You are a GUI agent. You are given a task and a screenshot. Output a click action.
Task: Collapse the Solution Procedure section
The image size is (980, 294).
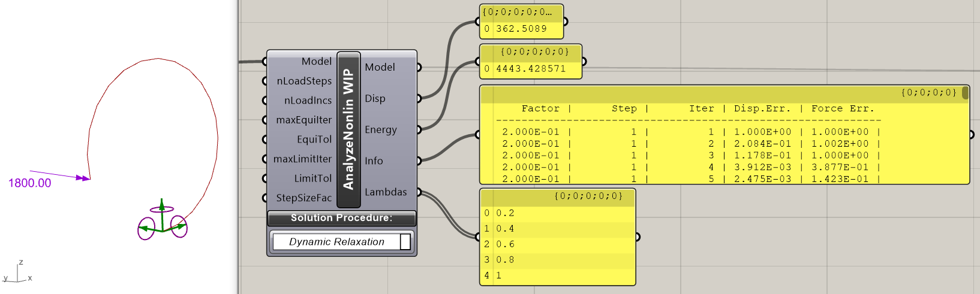coord(341,218)
